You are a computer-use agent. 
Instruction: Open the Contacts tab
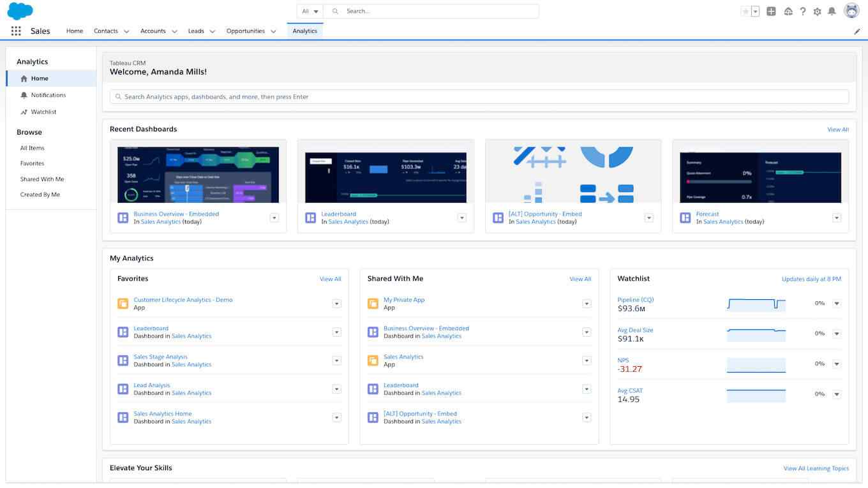coord(106,31)
